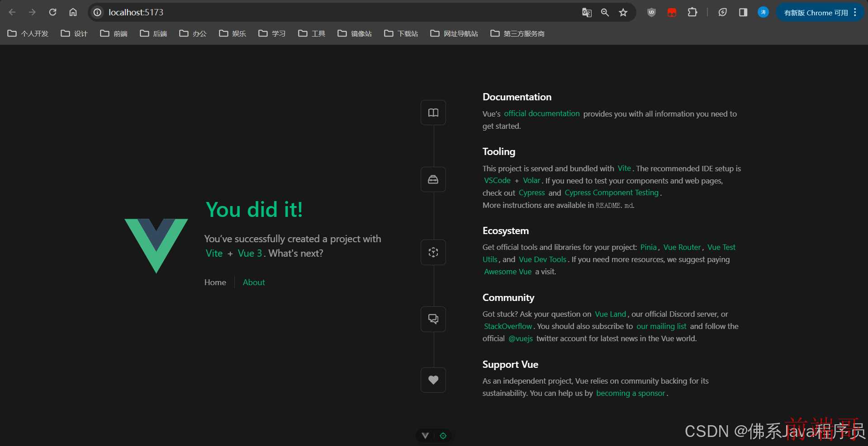Open the VSCode link
868x446 pixels.
[x=497, y=181]
